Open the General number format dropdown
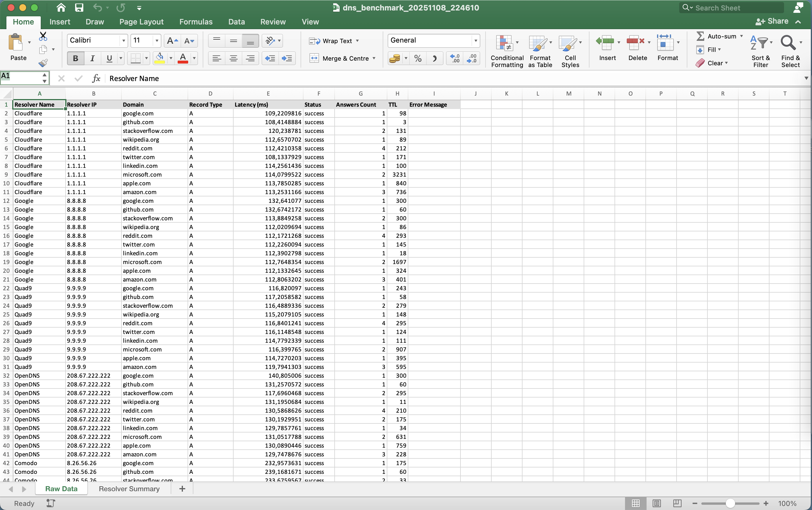 [x=476, y=41]
